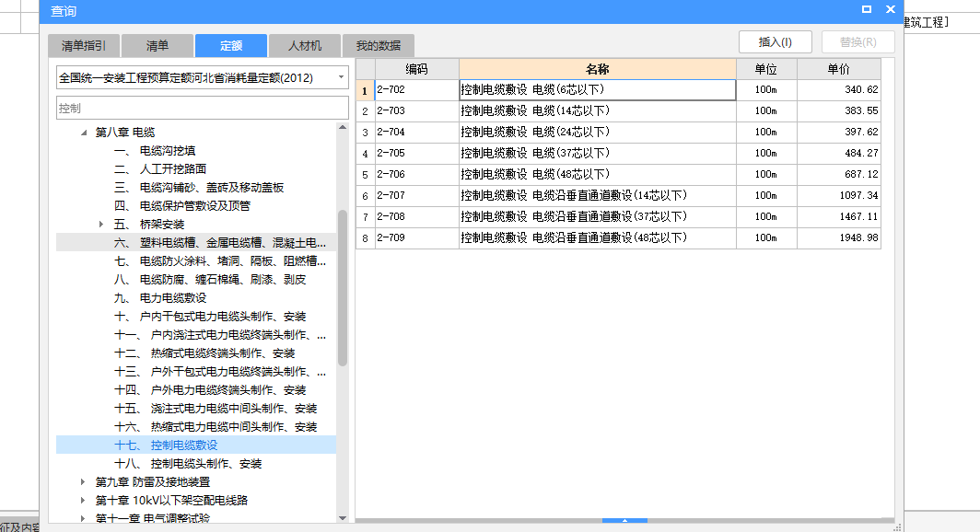Expand 第十章 10kV以下架空配电线路

click(x=83, y=500)
